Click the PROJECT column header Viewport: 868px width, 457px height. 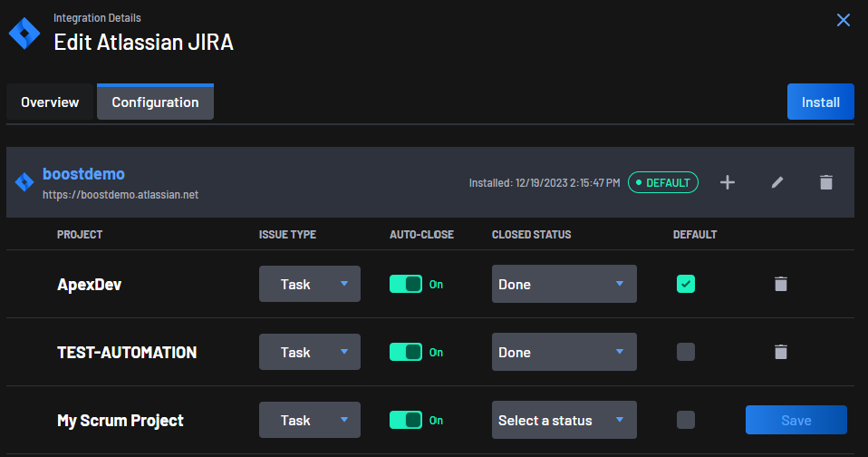80,234
